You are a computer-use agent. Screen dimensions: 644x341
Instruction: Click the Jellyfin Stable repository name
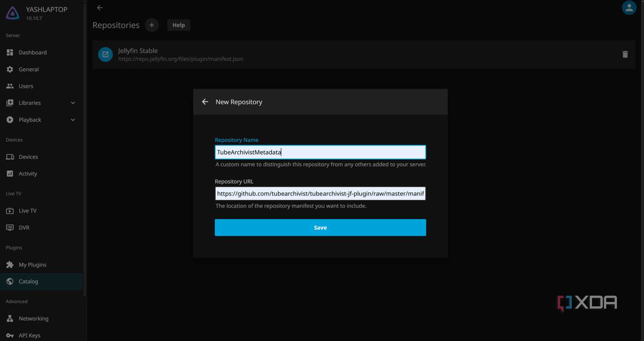tap(138, 51)
